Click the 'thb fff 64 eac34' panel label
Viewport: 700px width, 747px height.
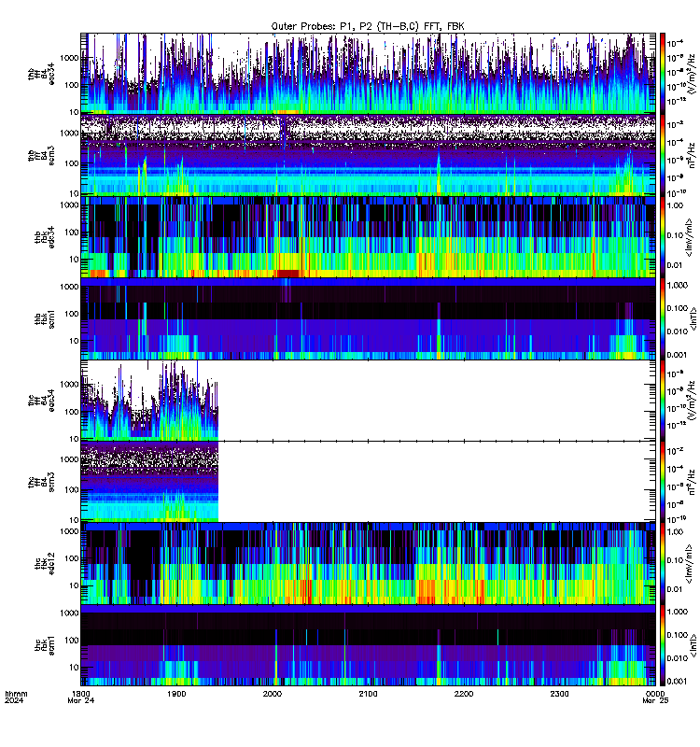(x=41, y=74)
